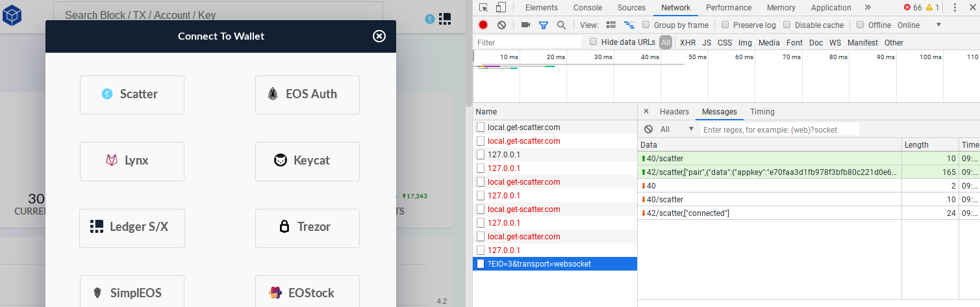This screenshot has height=307, width=980.
Task: Switch to the Console tab
Action: click(588, 8)
